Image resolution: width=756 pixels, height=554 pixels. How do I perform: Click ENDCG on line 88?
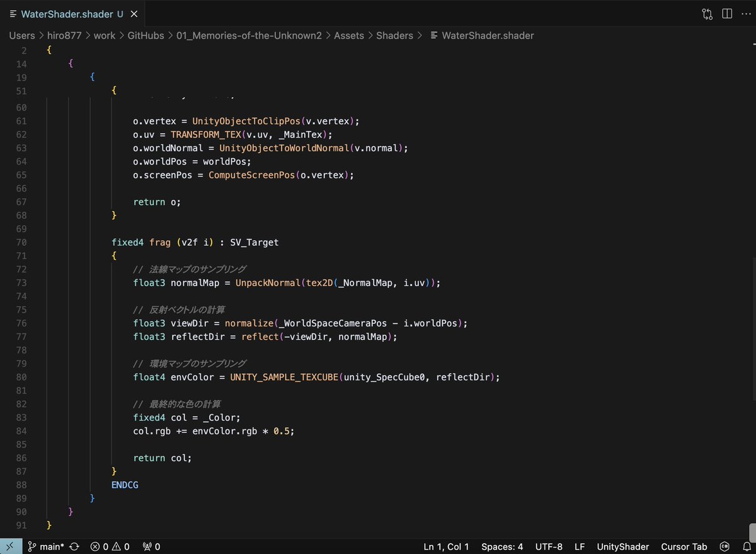pos(125,485)
